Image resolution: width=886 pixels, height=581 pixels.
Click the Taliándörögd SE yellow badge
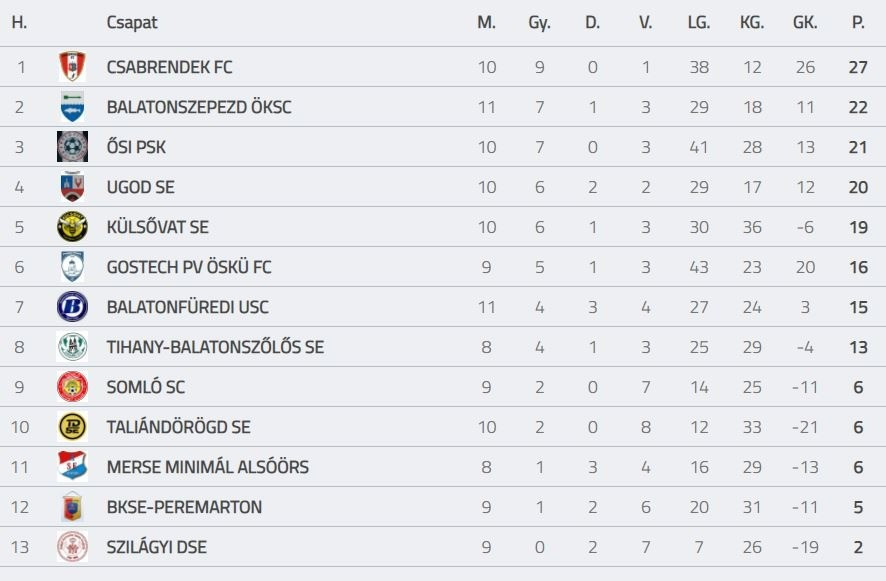72,427
